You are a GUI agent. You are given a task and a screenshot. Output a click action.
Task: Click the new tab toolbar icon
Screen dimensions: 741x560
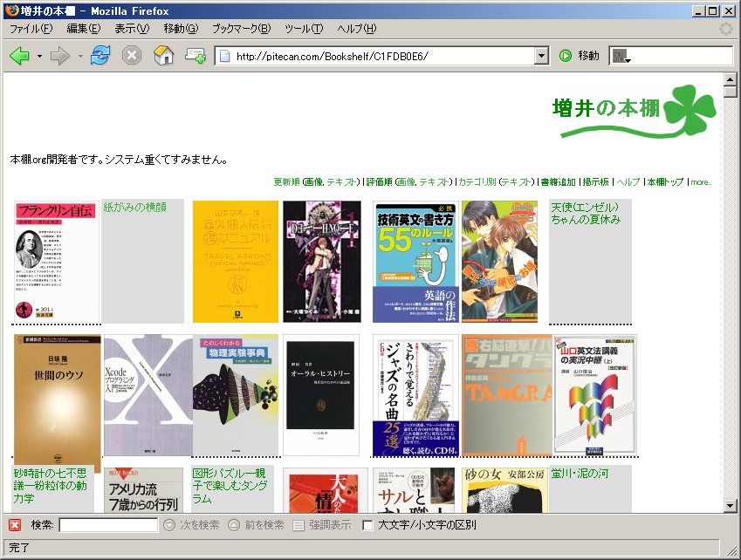[x=195, y=56]
